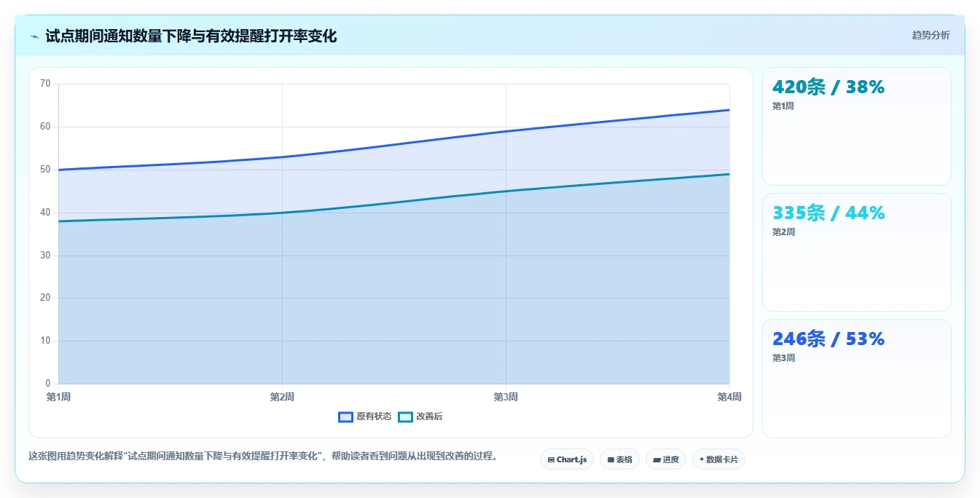Image resolution: width=980 pixels, height=498 pixels.
Task: Click the 原有状态 line's 第4周 point at 64
Action: point(729,110)
